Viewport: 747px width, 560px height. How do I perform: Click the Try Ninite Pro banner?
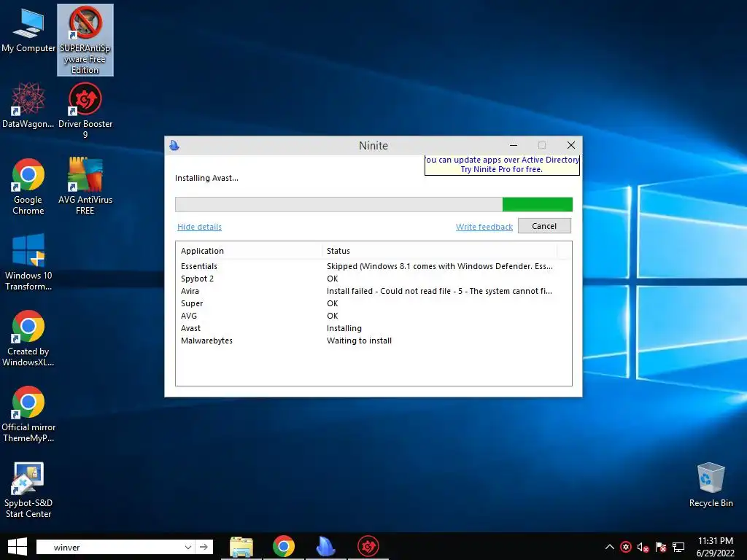tap(502, 165)
